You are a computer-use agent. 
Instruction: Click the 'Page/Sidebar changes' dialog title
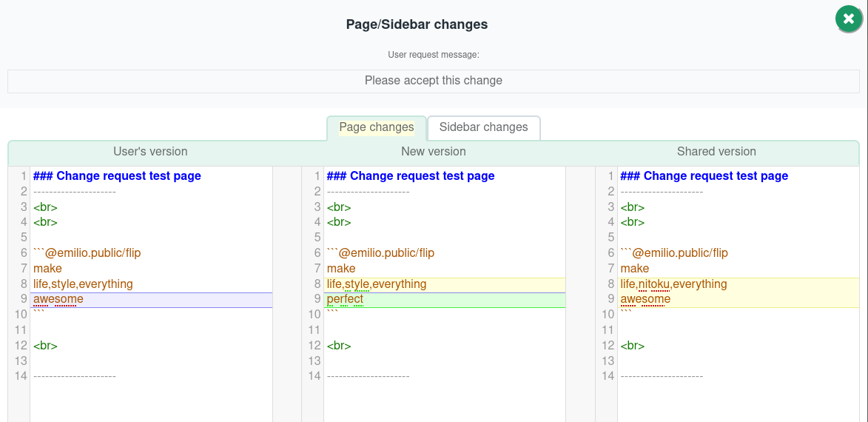click(417, 24)
